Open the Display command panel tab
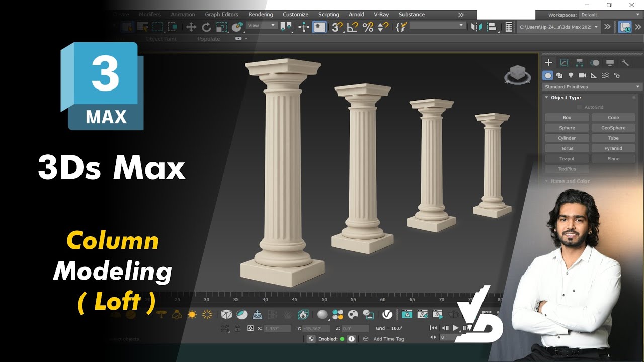 pyautogui.click(x=610, y=63)
